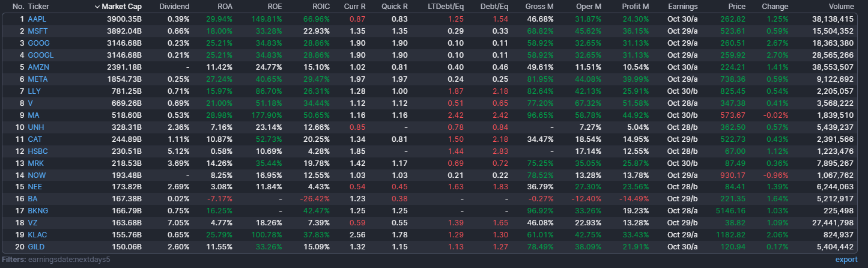
Task: Open the NEE ticker link
Action: point(35,187)
